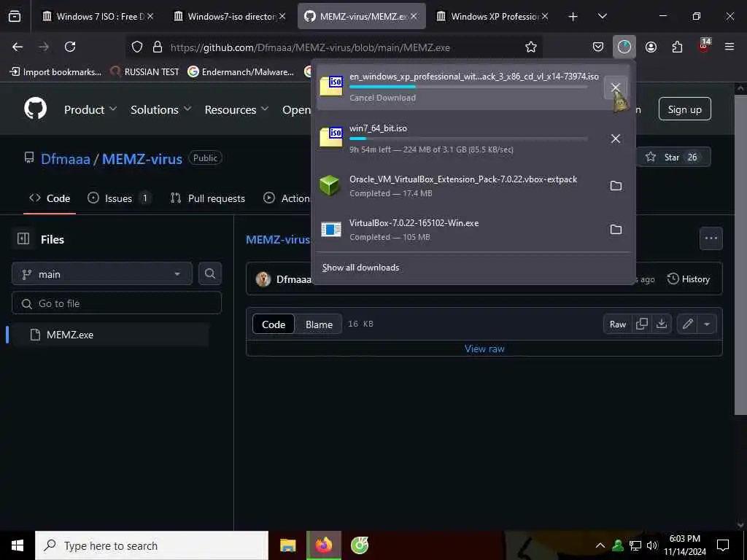Open the volume speaker tray icon
This screenshot has height=560, width=747.
651,545
